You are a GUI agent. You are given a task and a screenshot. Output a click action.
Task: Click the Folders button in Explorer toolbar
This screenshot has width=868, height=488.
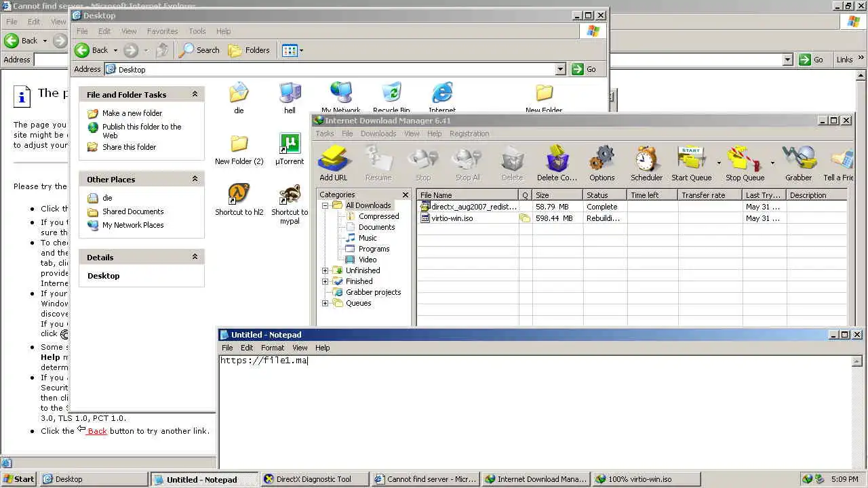249,50
